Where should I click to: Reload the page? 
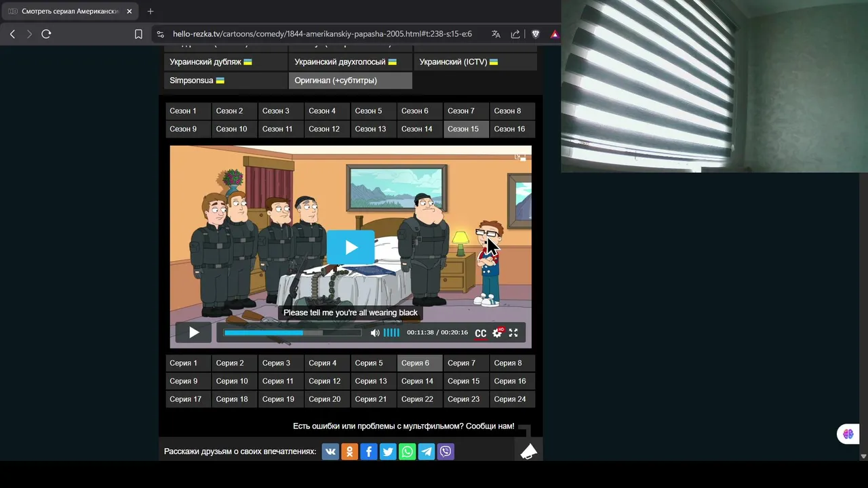pos(46,34)
